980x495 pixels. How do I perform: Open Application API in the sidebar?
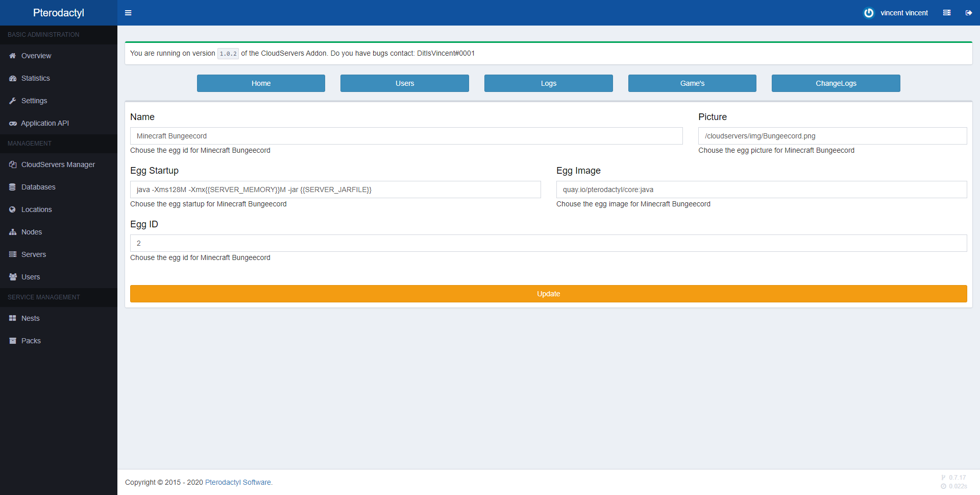coord(44,123)
